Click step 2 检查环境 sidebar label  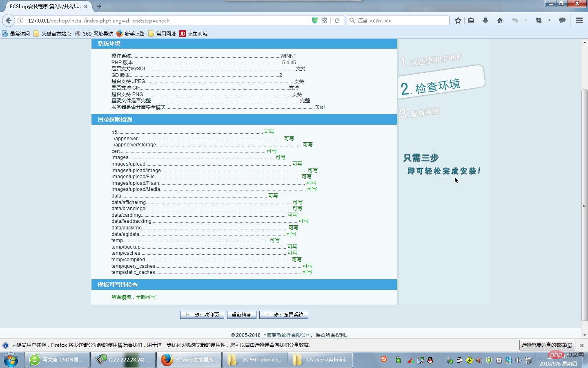pos(431,87)
